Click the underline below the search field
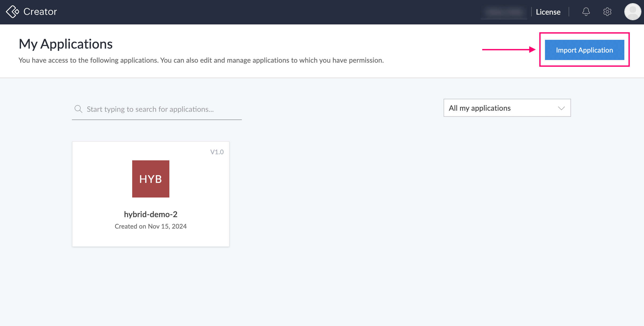This screenshot has width=644, height=326. pyautogui.click(x=157, y=119)
